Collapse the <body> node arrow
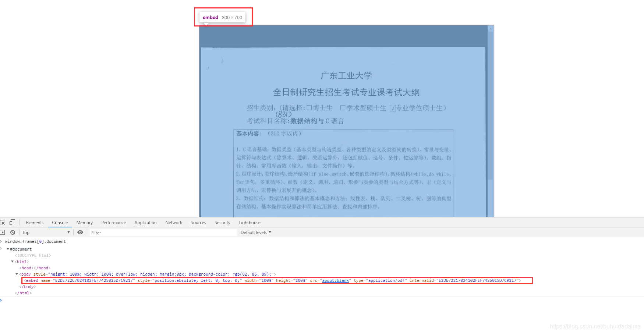The height and width of the screenshot is (333, 644). (17, 274)
